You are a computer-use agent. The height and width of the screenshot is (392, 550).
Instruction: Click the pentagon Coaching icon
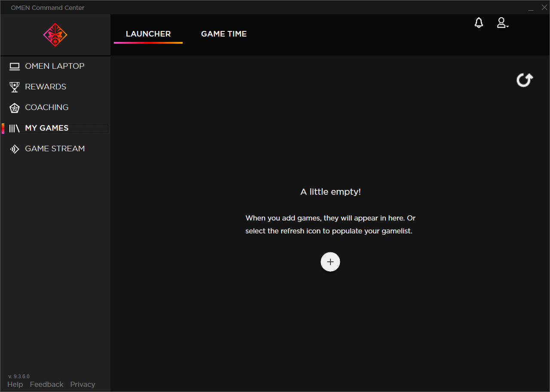pyautogui.click(x=15, y=108)
